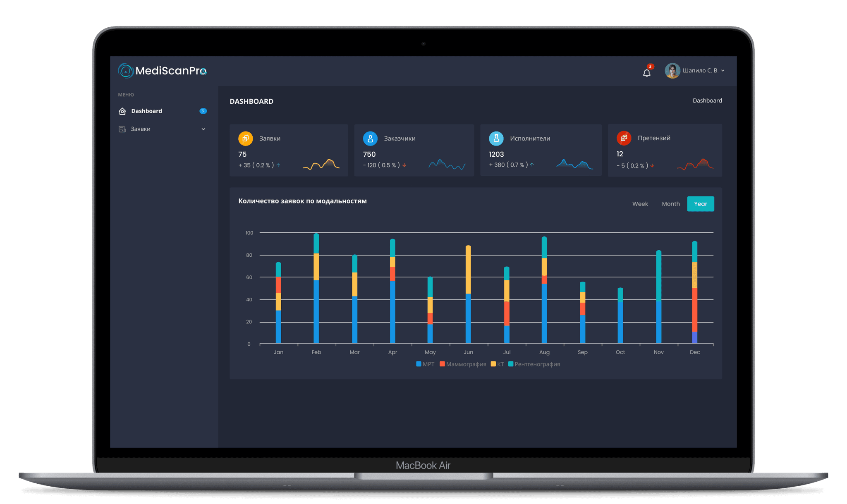Select the Week chart range
The image size is (847, 504).
(640, 204)
